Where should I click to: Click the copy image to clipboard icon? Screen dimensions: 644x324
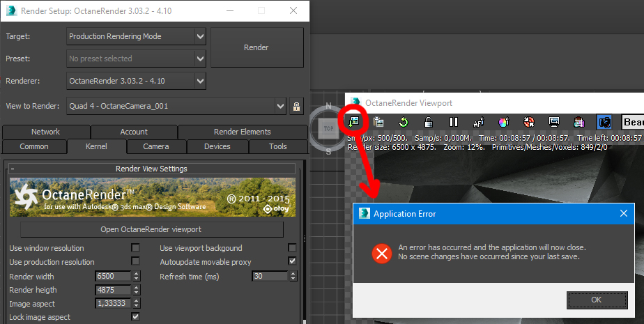[378, 122]
